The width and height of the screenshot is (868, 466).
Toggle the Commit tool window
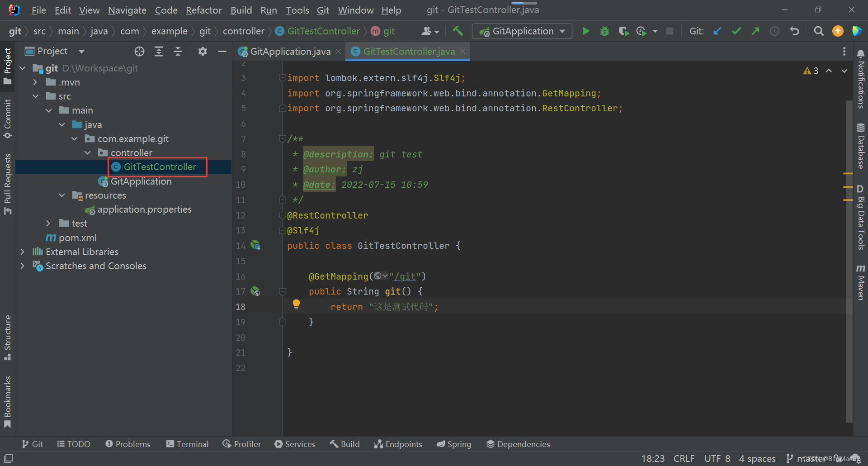8,119
